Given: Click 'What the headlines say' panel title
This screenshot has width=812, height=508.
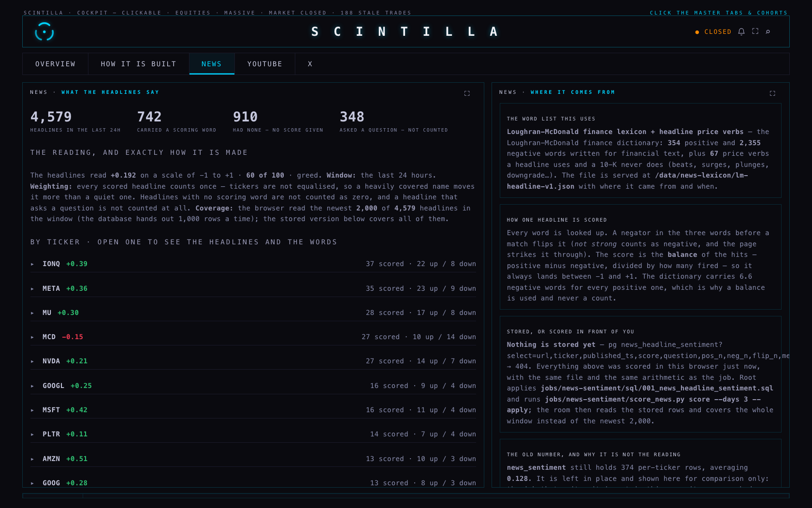Looking at the screenshot, I should [110, 92].
